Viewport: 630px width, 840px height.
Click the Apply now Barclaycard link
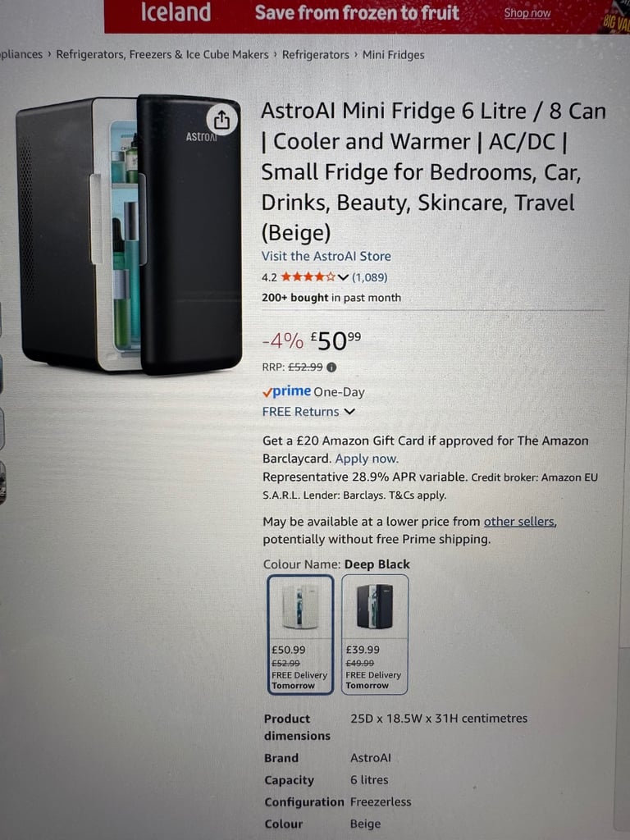click(367, 459)
